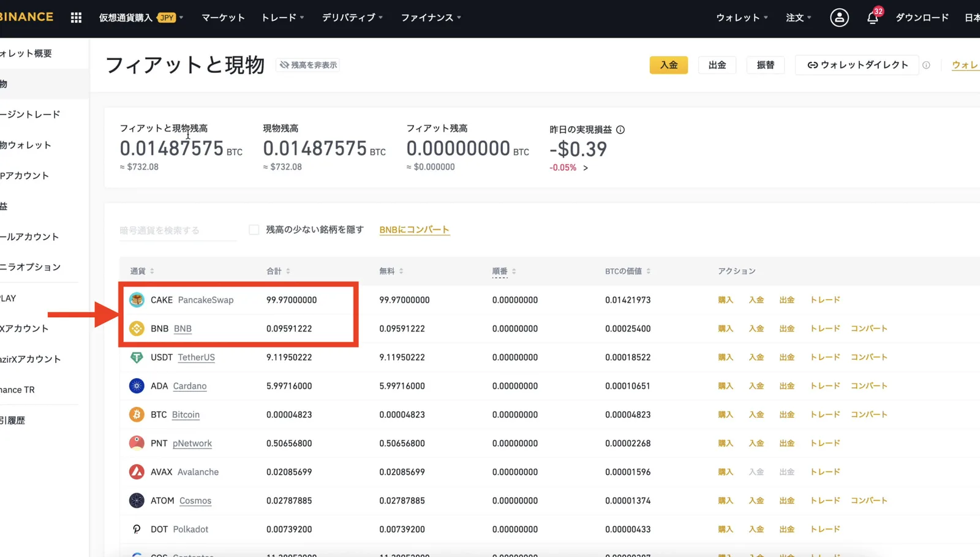980x557 pixels.
Task: Sort table by 無料 column arrows
Action: point(401,271)
